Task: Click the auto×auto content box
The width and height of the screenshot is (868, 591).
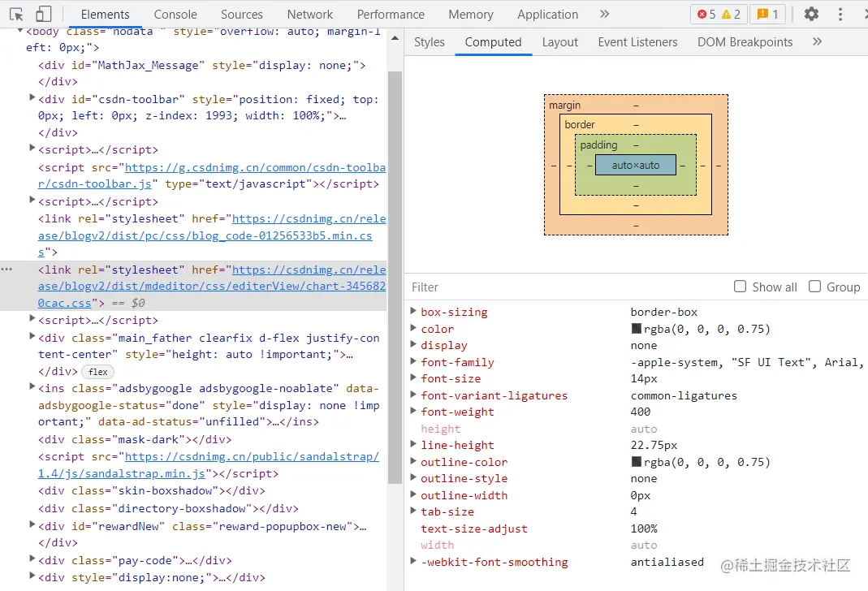Action: pyautogui.click(x=636, y=165)
